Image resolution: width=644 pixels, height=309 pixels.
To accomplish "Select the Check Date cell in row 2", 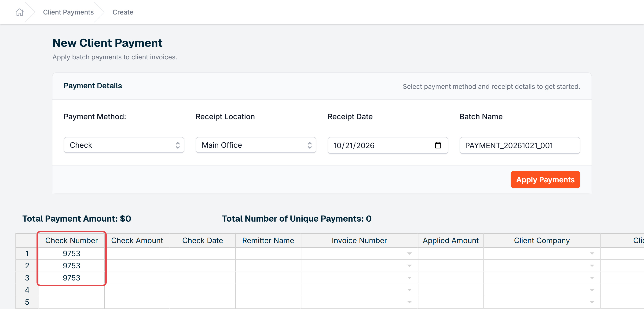I will click(x=203, y=266).
